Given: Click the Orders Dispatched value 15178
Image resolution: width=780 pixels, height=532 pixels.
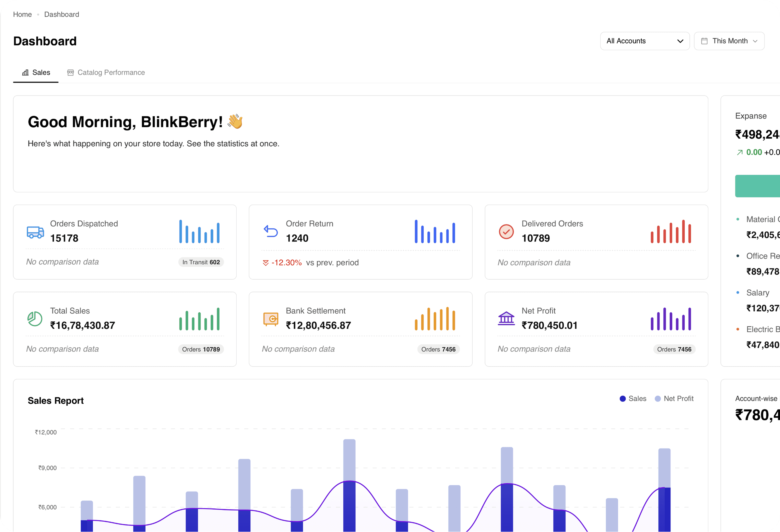Looking at the screenshot, I should click(x=64, y=238).
